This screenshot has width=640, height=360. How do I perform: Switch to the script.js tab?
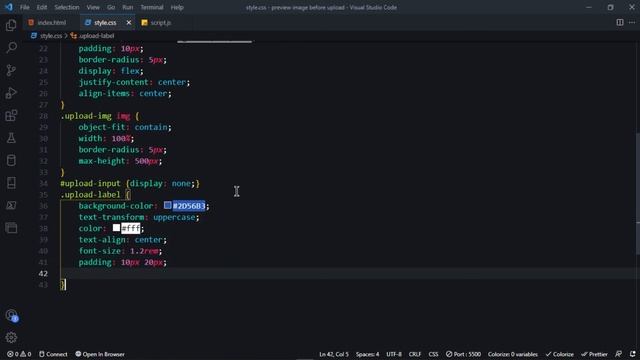pos(160,23)
